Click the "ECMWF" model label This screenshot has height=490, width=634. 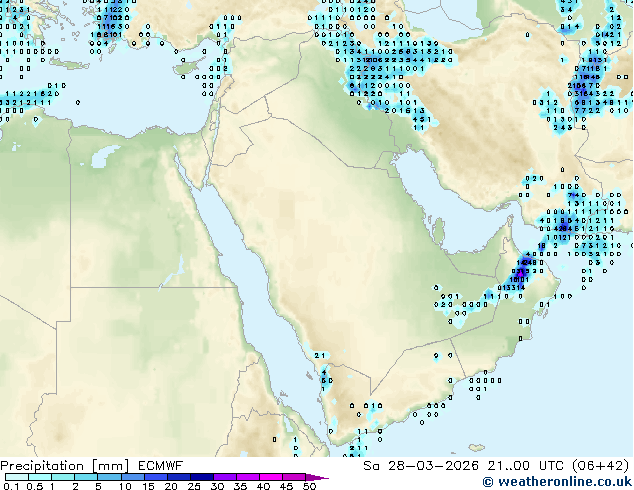160,466
